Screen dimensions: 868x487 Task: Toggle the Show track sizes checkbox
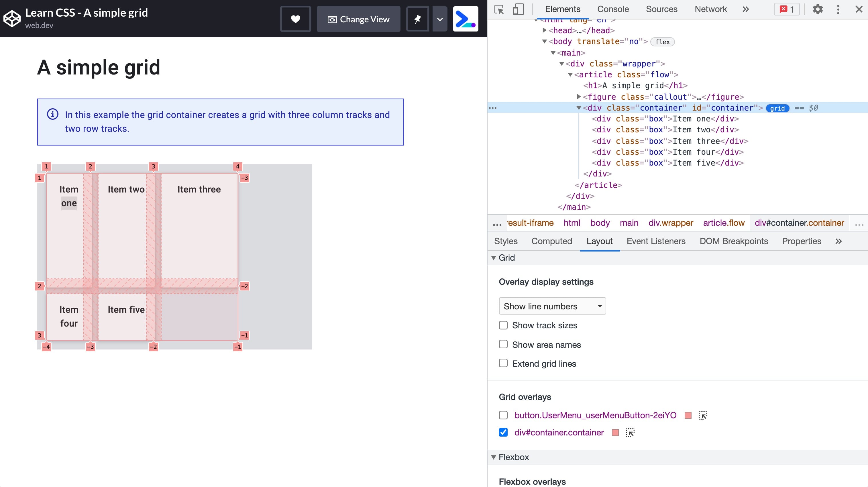pyautogui.click(x=504, y=325)
